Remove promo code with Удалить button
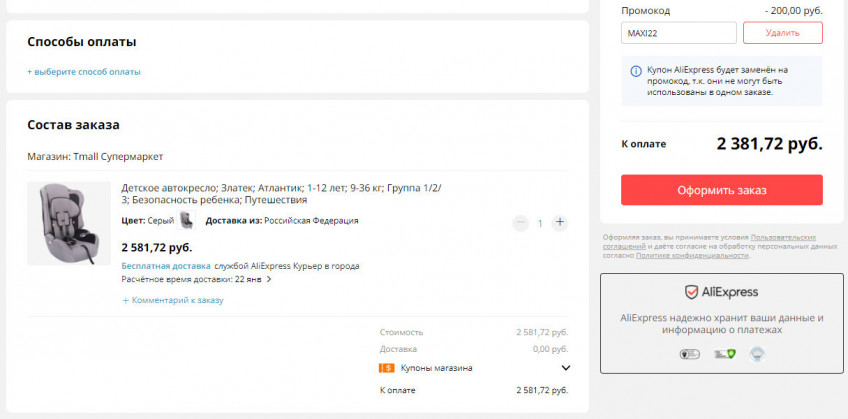Screen dimensions: 848x419 pos(782,33)
